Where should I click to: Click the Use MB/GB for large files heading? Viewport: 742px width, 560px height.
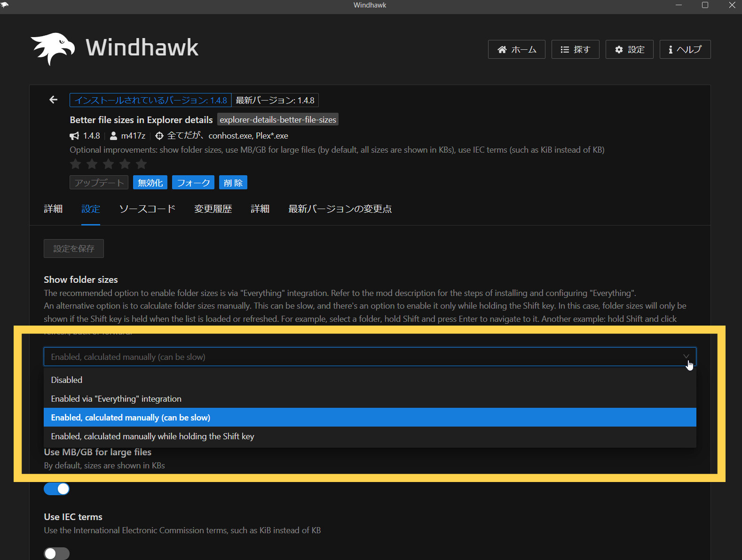(97, 452)
